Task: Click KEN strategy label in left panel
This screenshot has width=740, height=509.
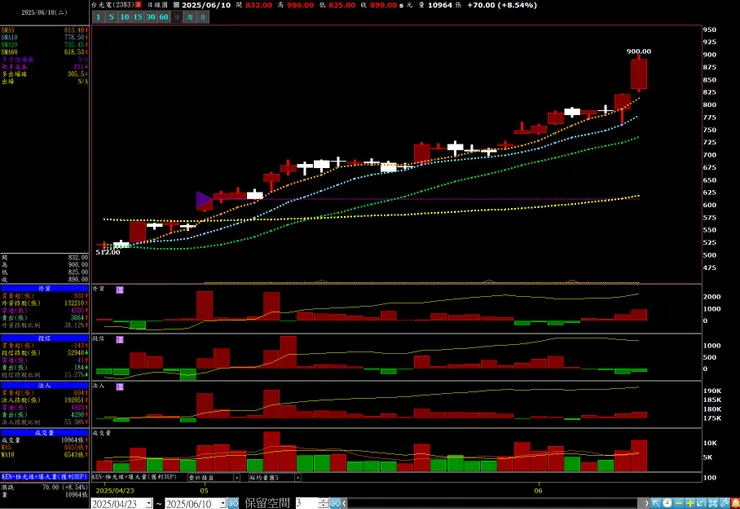Action: click(x=44, y=477)
